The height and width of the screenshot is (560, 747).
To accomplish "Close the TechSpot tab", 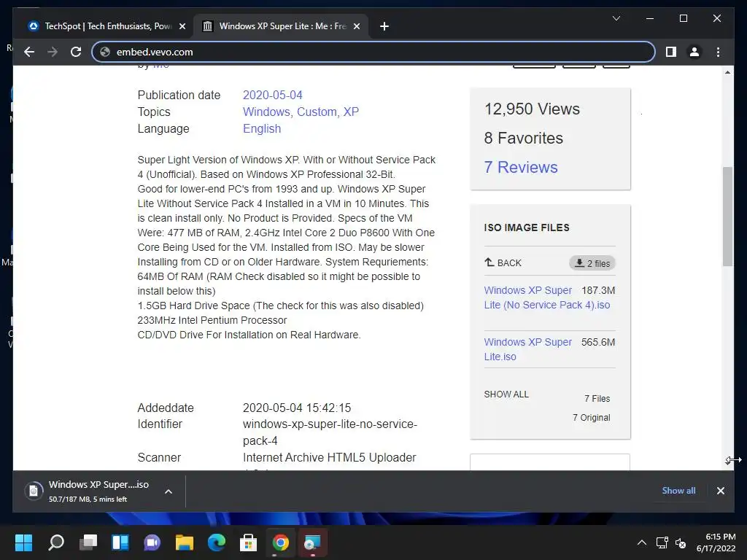I will pos(182,26).
